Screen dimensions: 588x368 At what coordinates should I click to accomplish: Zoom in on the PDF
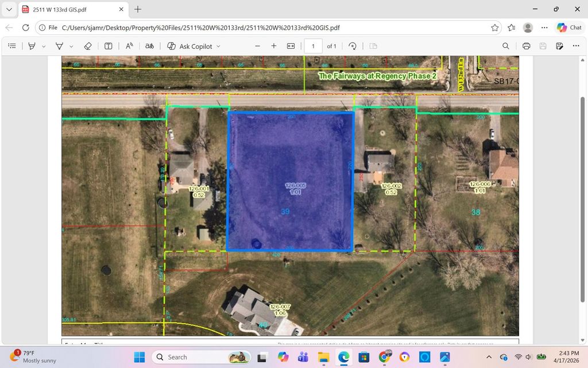click(x=273, y=46)
